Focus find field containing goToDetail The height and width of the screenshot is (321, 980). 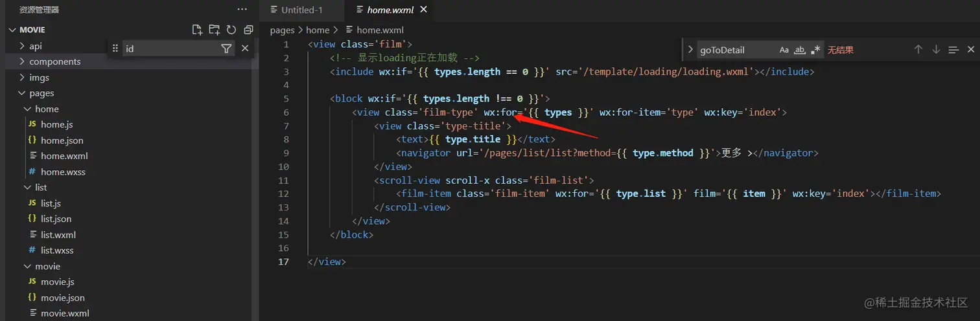[x=736, y=50]
